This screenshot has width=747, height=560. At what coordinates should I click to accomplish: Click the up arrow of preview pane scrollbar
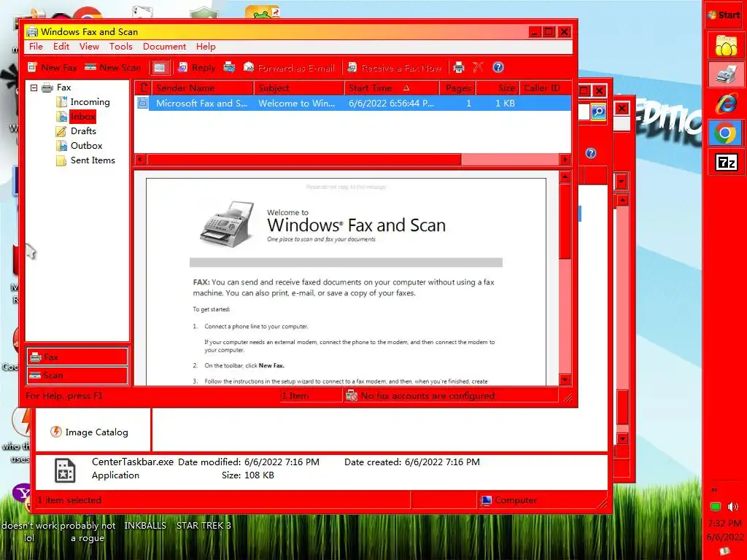tap(565, 177)
